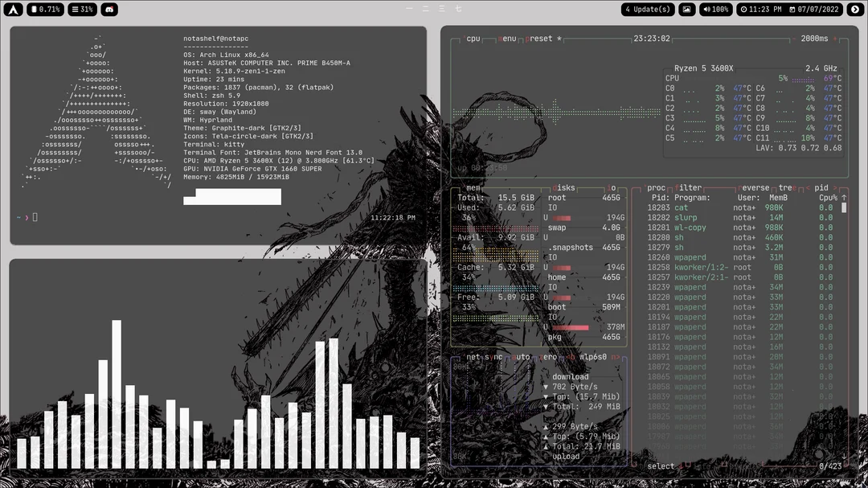Change sort column using the pid selector arrow

click(x=836, y=187)
